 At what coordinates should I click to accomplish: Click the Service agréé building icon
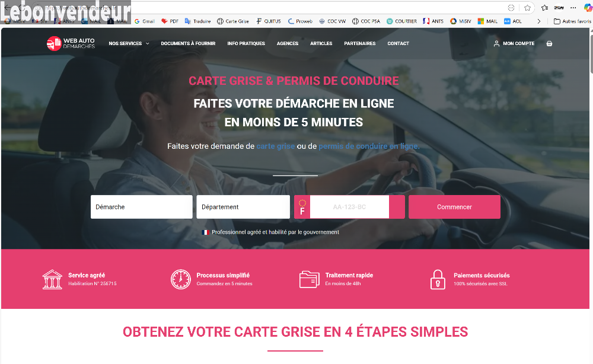click(x=52, y=279)
